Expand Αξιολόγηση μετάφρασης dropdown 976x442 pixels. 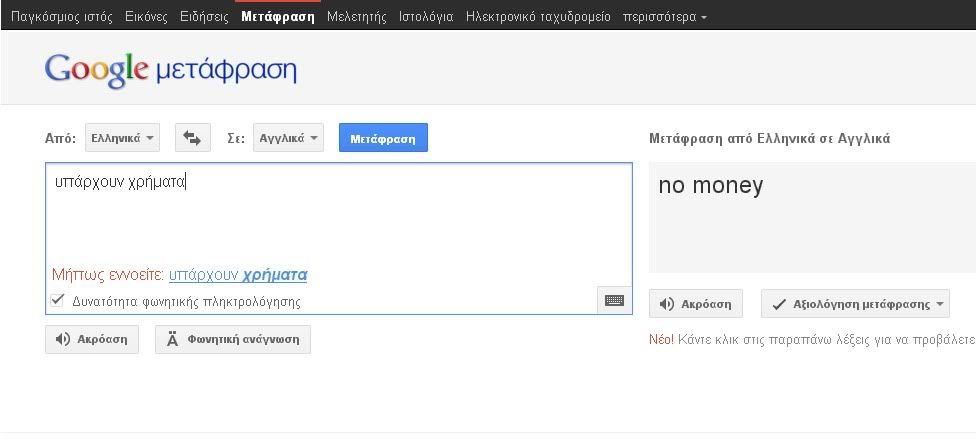click(855, 304)
